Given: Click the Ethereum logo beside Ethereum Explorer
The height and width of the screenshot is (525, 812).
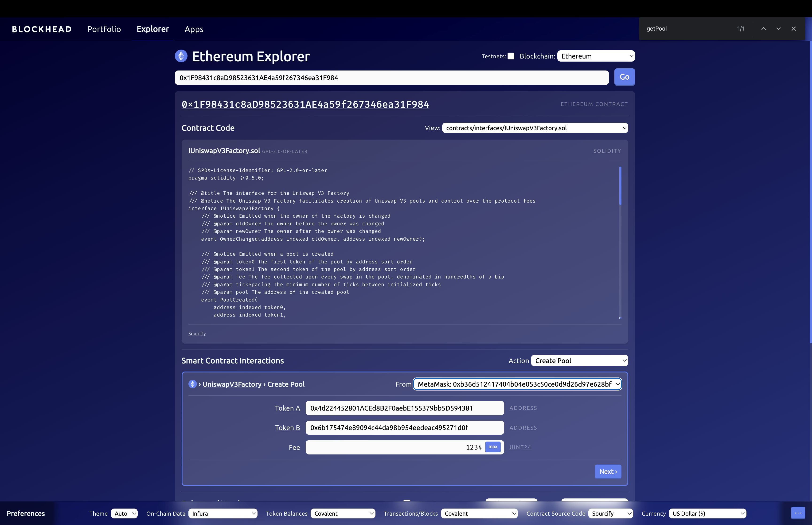Looking at the screenshot, I should point(181,56).
